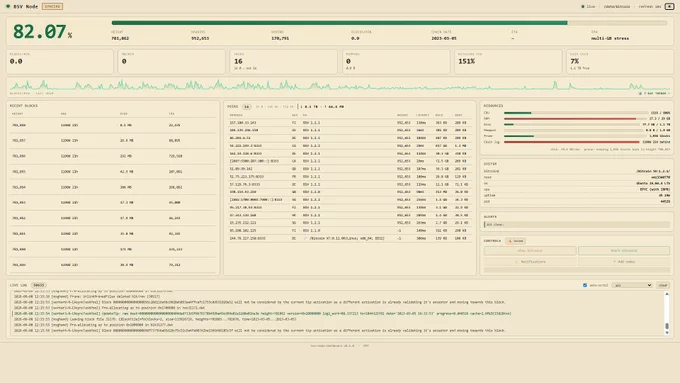Click the SYNCING status badge
Screen dimensions: 680x383
(x=52, y=7)
